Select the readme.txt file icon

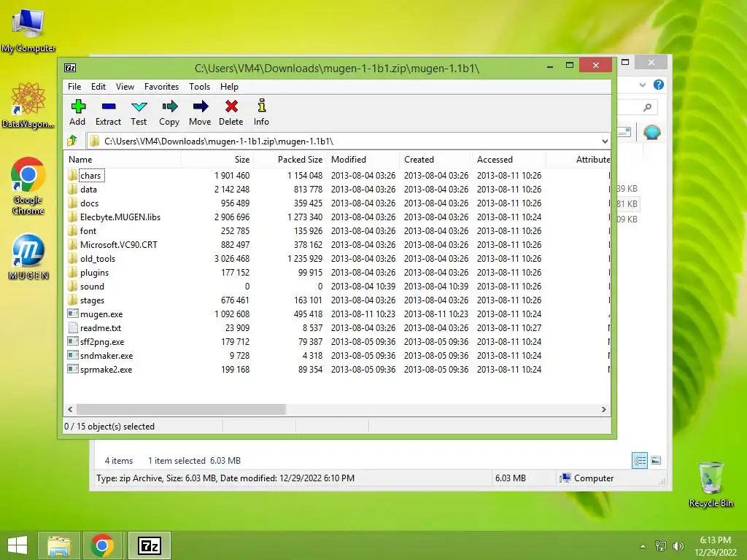(72, 327)
